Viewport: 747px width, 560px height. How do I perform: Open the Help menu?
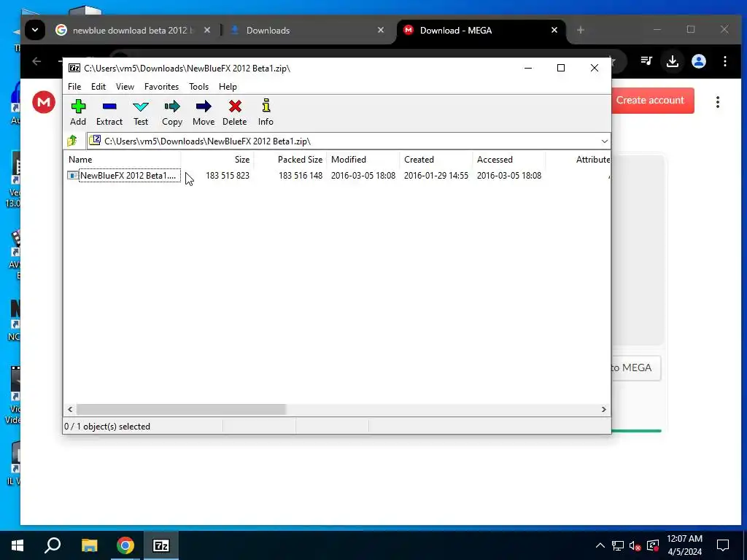point(228,87)
